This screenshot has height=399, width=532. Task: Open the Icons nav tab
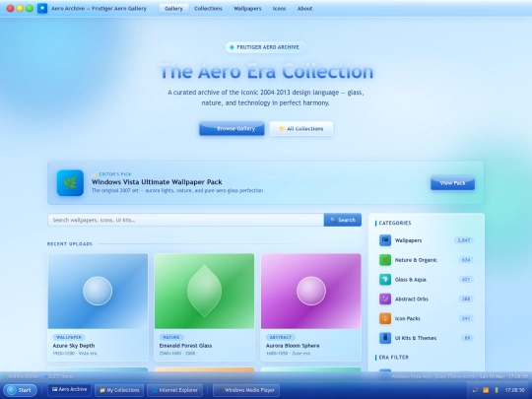pos(279,9)
